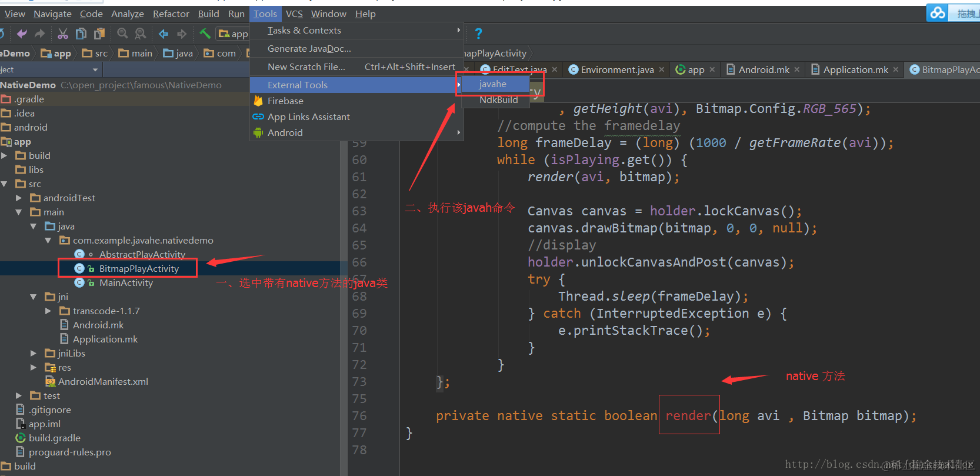
Task: Select NdkBuild in External Tools submenu
Action: pos(496,100)
